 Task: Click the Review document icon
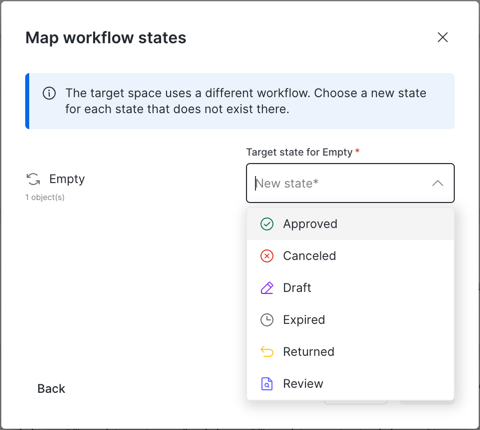tap(267, 384)
